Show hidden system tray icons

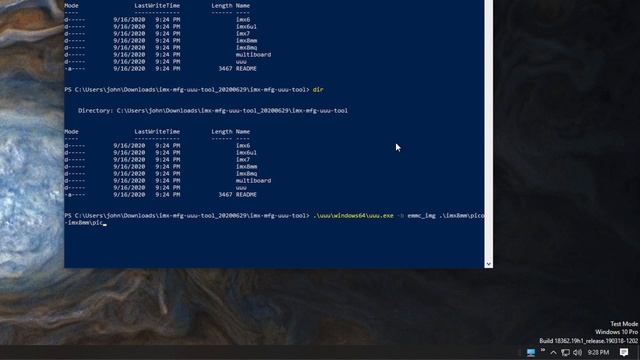pyautogui.click(x=553, y=353)
